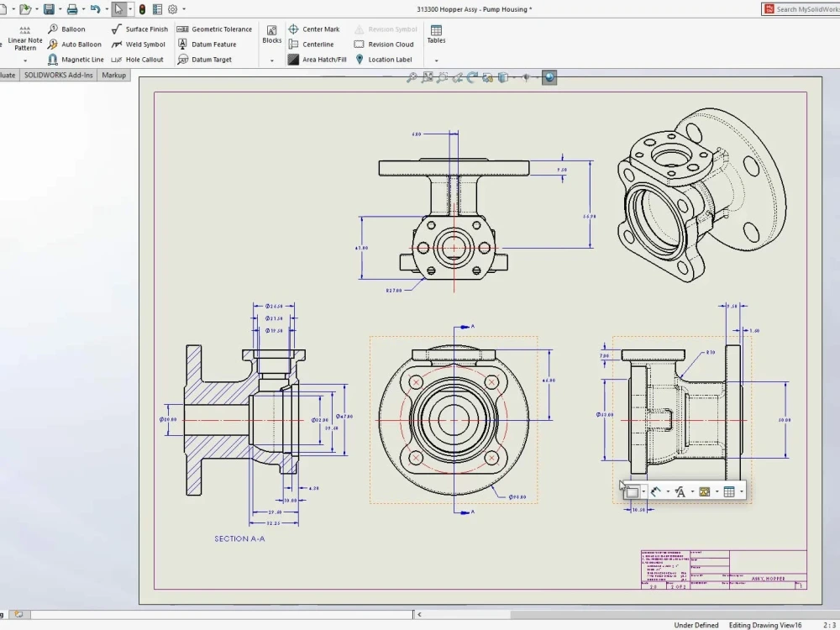Click the Rebuild traffic light icon
The width and height of the screenshot is (840, 630).
point(142,9)
